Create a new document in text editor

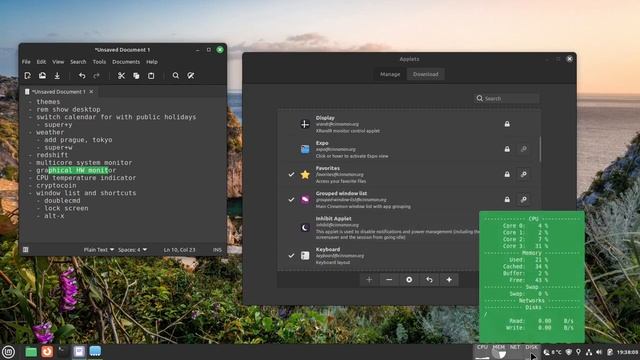pos(27,76)
